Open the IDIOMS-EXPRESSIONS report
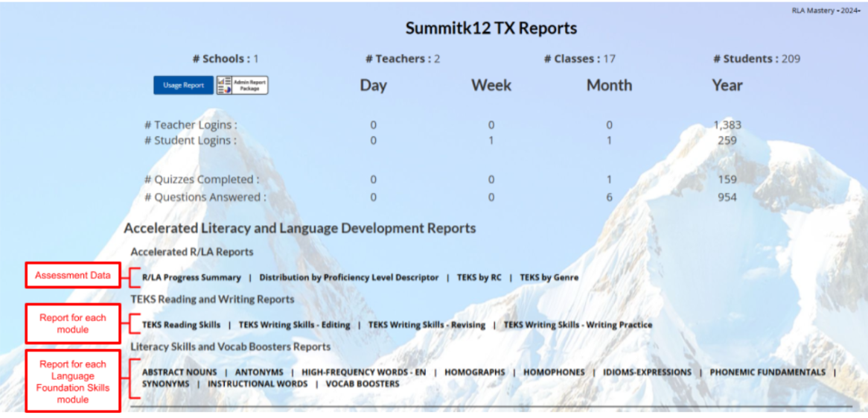Screen dimensions: 868x418 [x=647, y=372]
